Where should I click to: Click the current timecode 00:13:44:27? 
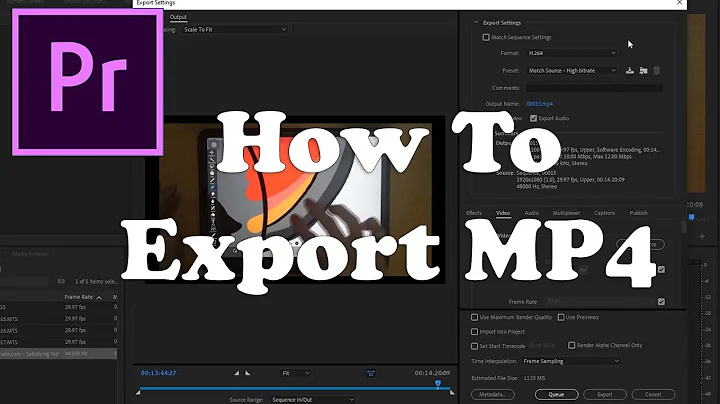pyautogui.click(x=158, y=373)
